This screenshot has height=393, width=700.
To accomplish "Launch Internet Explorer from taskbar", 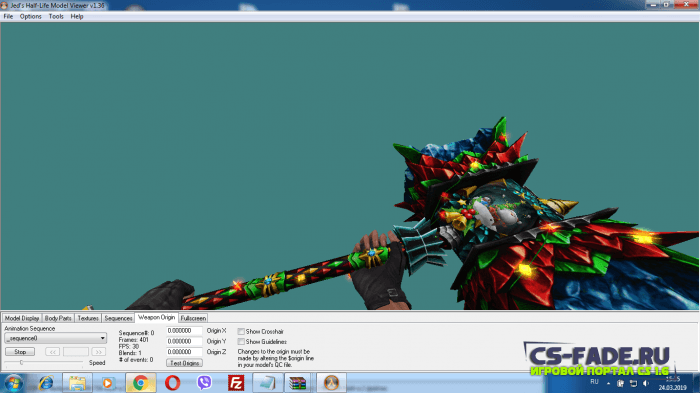I will (46, 383).
